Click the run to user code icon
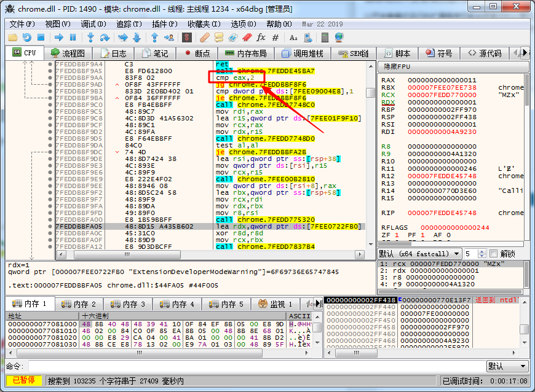The width and height of the screenshot is (535, 392). 168,37
